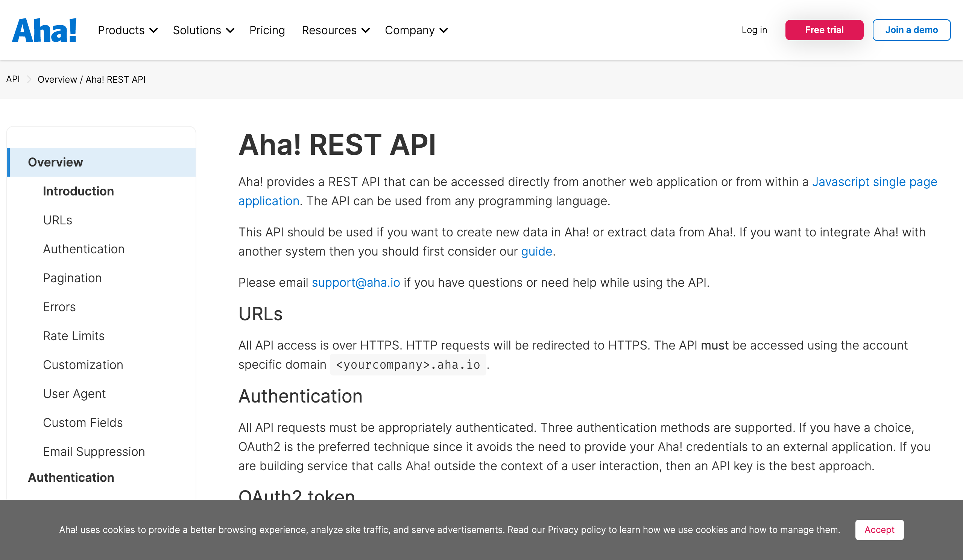Screen dimensions: 963x560
Task: Go to the Pricing page
Action: click(267, 30)
